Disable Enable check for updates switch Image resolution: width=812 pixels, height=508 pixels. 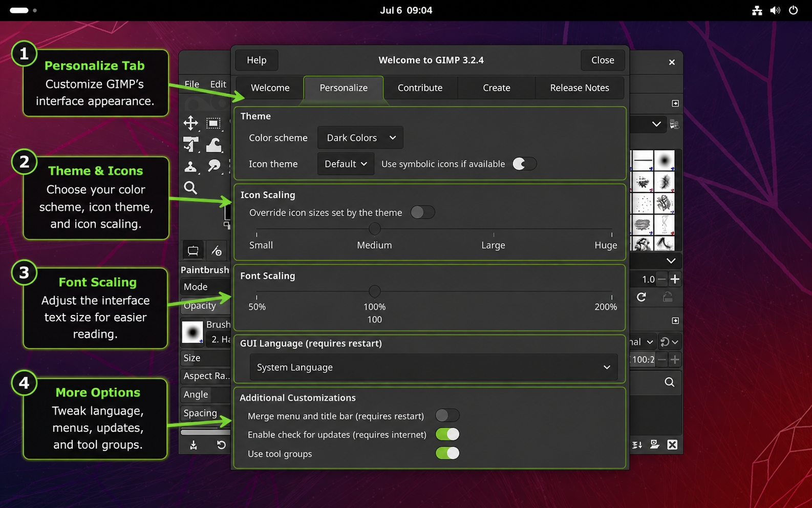447,434
